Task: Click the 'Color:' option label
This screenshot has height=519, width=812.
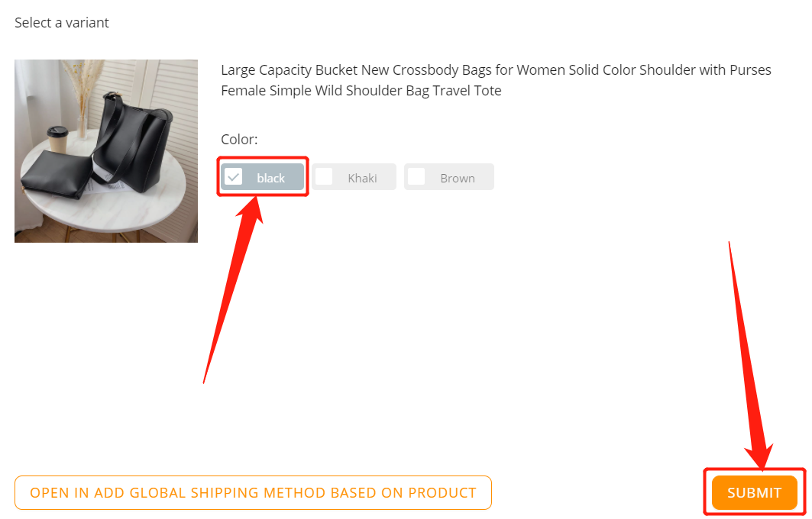Action: [239, 139]
